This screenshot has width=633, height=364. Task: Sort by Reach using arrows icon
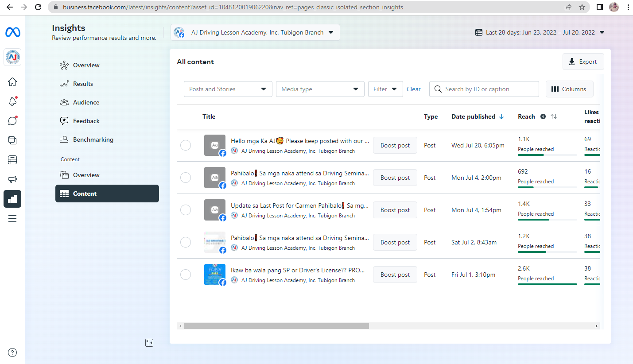[x=554, y=116]
